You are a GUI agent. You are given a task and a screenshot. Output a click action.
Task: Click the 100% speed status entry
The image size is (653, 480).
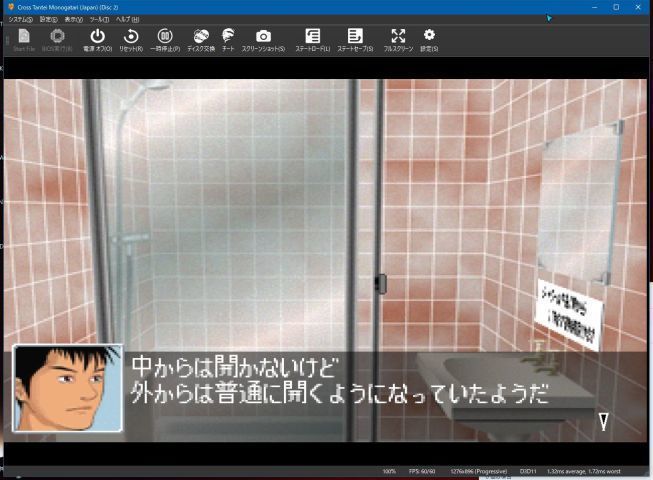click(x=389, y=471)
